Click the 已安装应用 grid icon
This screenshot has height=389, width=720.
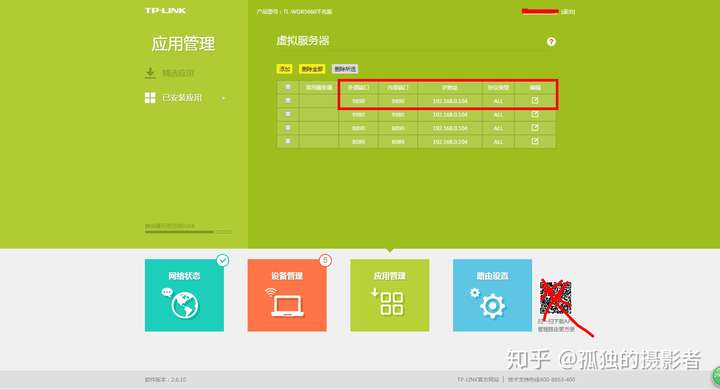pyautogui.click(x=150, y=97)
